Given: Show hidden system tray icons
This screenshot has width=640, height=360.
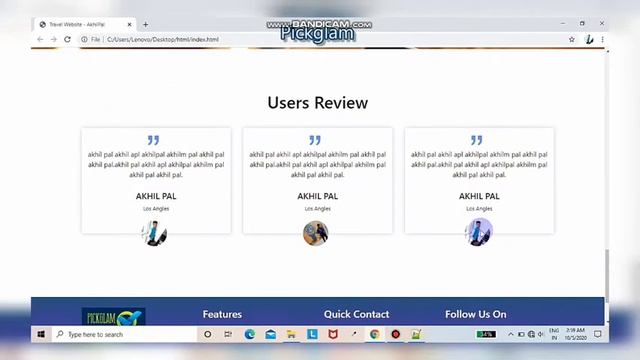Looking at the screenshot, I should tap(511, 334).
